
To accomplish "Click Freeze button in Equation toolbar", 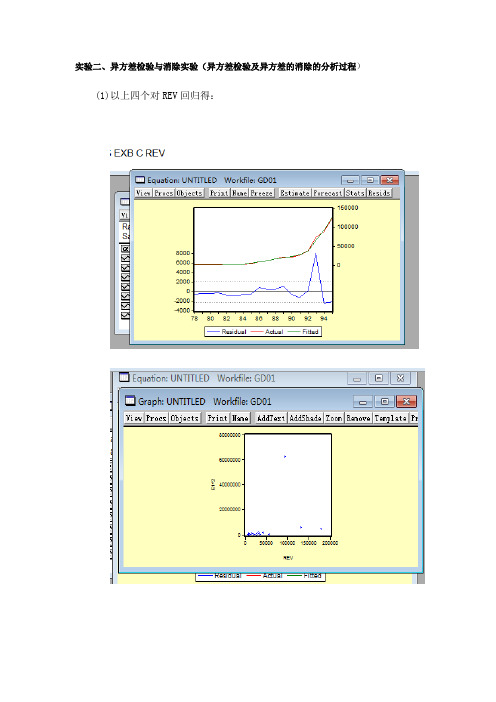I will [261, 193].
